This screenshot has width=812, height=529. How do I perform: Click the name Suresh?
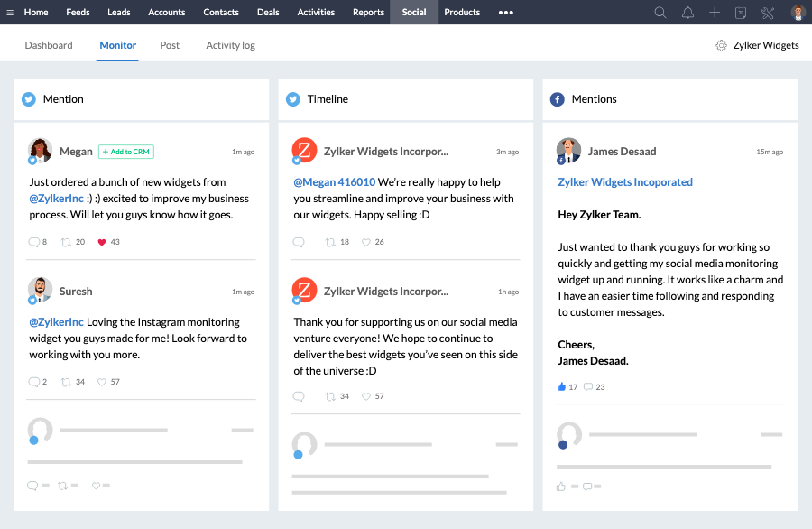[76, 292]
